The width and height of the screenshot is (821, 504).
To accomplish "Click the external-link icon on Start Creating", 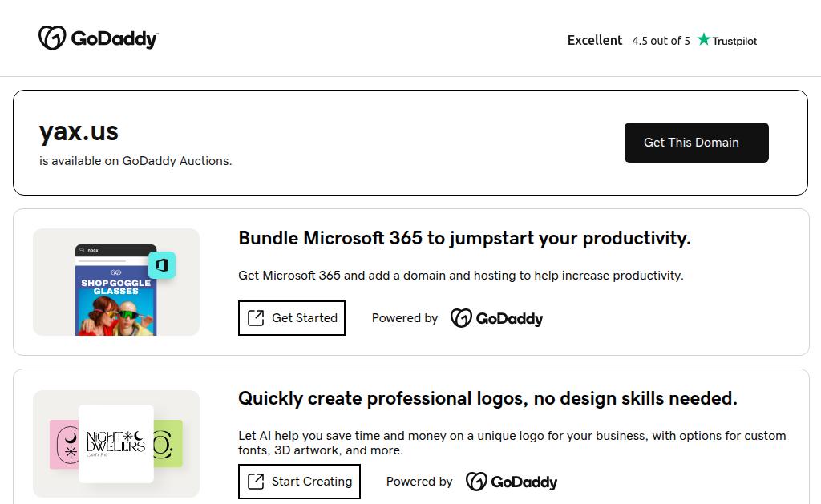I will pyautogui.click(x=256, y=482).
